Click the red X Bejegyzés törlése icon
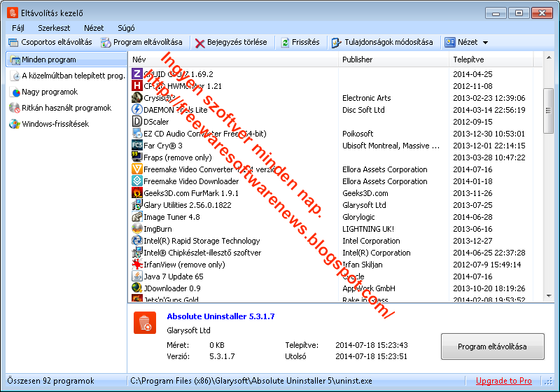560x392 pixels. 200,43
